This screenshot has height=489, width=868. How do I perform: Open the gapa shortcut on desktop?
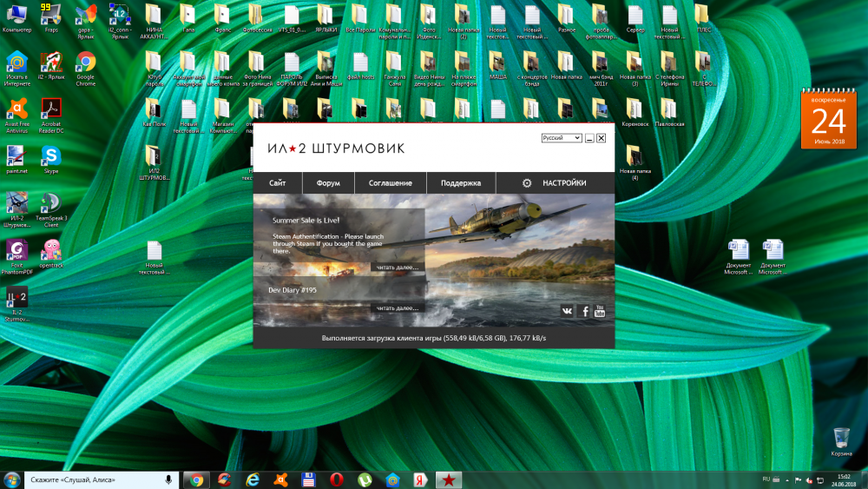click(x=85, y=21)
